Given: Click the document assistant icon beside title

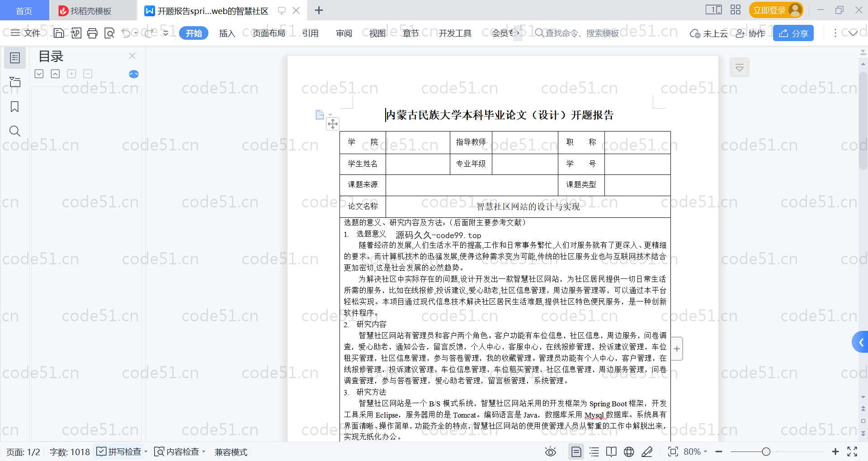Looking at the screenshot, I should click(320, 115).
